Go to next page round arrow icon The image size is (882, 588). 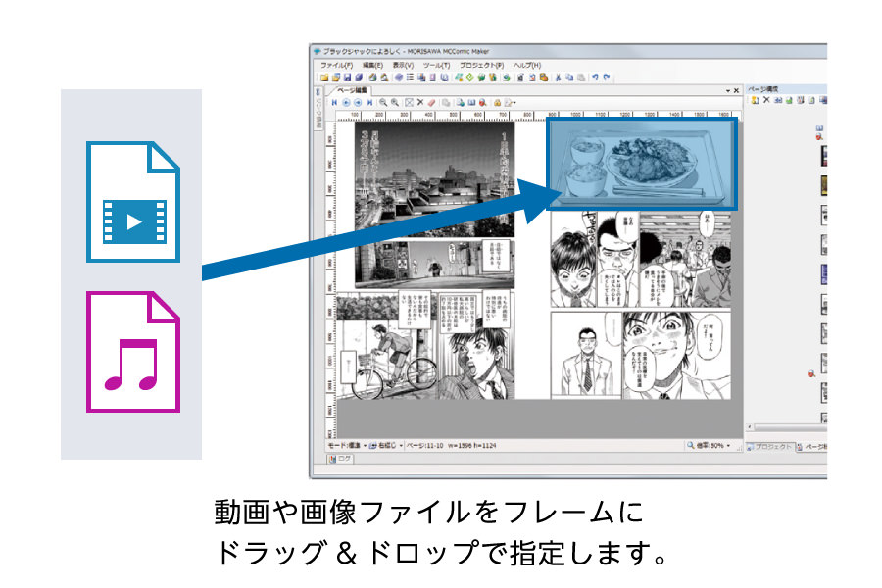(358, 102)
